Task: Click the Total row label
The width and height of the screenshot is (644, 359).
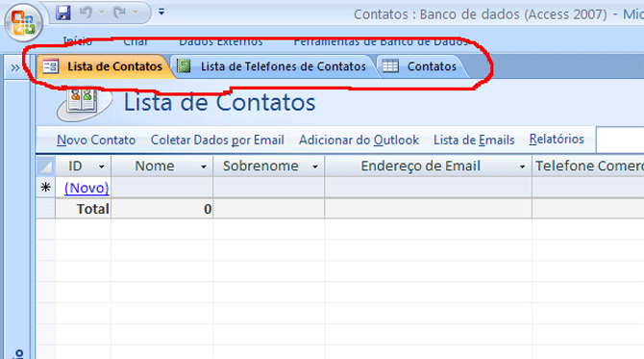Action: [93, 209]
